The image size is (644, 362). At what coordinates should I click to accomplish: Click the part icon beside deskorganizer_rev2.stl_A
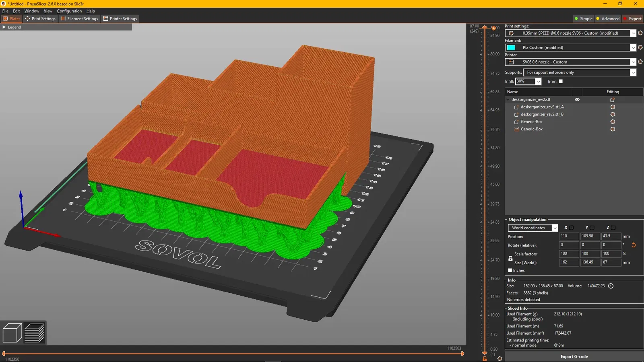(x=516, y=107)
